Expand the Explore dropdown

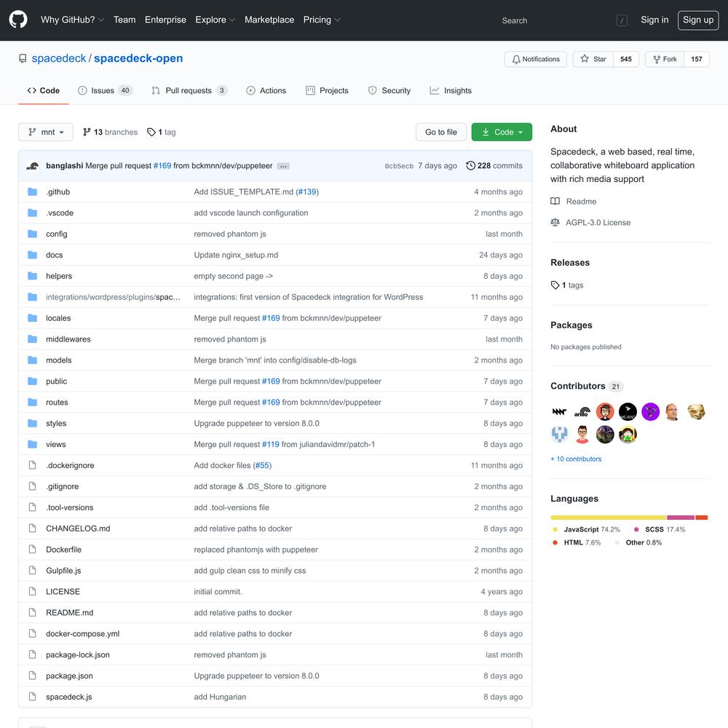click(215, 20)
